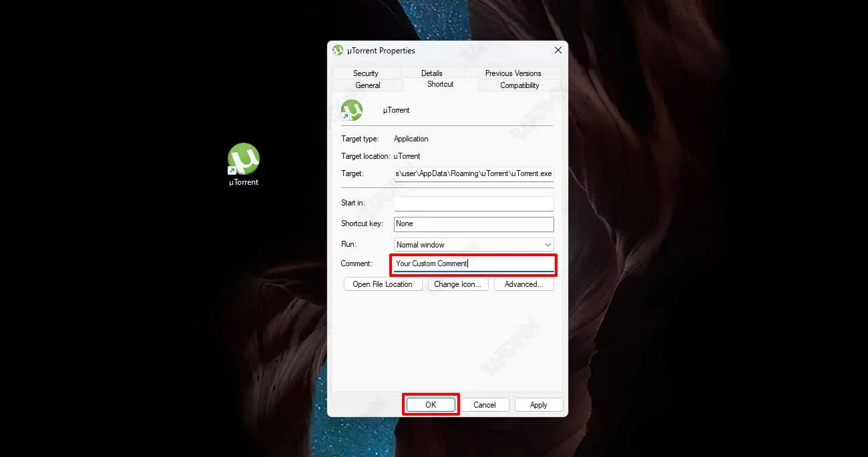Confirm changes with the OK button
The image size is (868, 457).
pyautogui.click(x=431, y=405)
